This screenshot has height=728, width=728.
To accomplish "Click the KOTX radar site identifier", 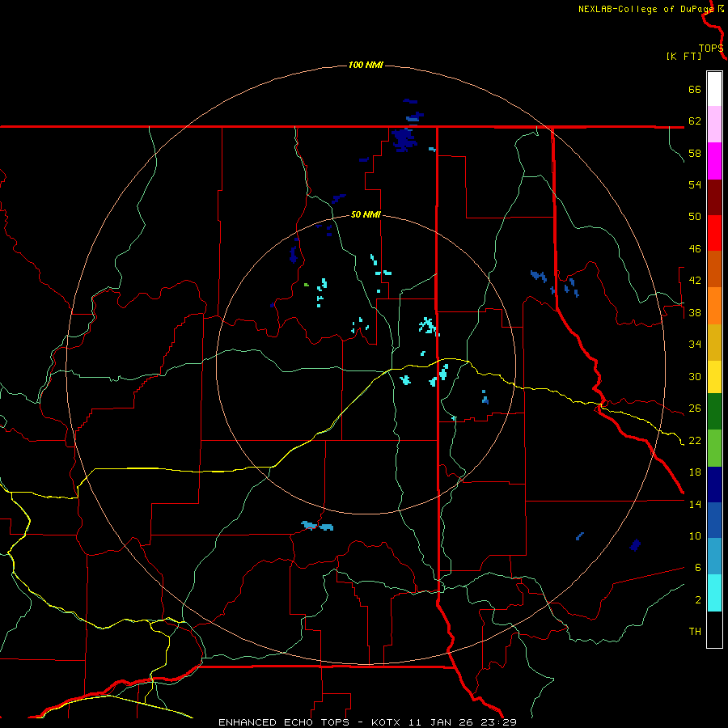I will tap(386, 722).
